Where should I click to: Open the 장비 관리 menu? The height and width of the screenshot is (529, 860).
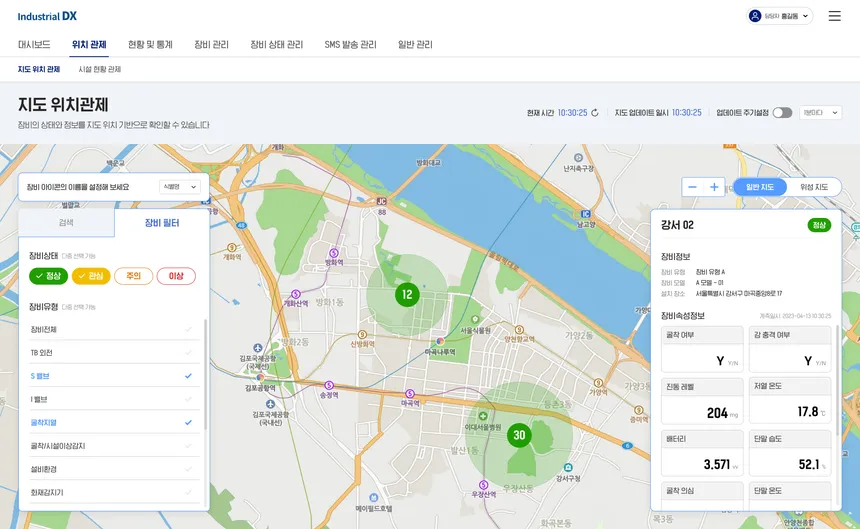[211, 44]
